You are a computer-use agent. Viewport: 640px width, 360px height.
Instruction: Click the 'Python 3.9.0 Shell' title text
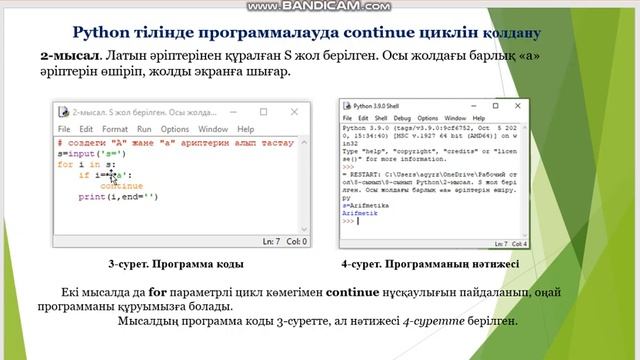(x=376, y=106)
